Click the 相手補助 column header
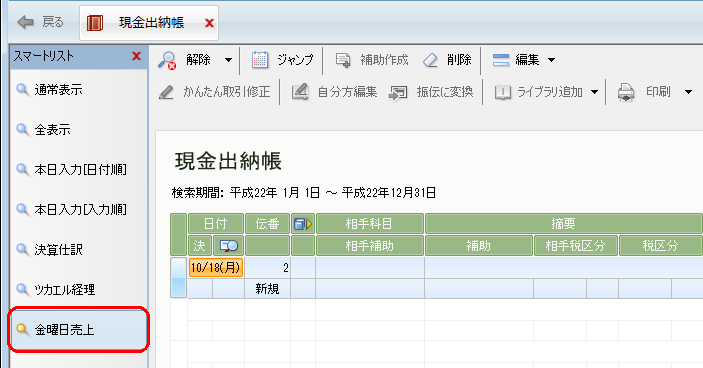This screenshot has width=703, height=368. click(369, 246)
